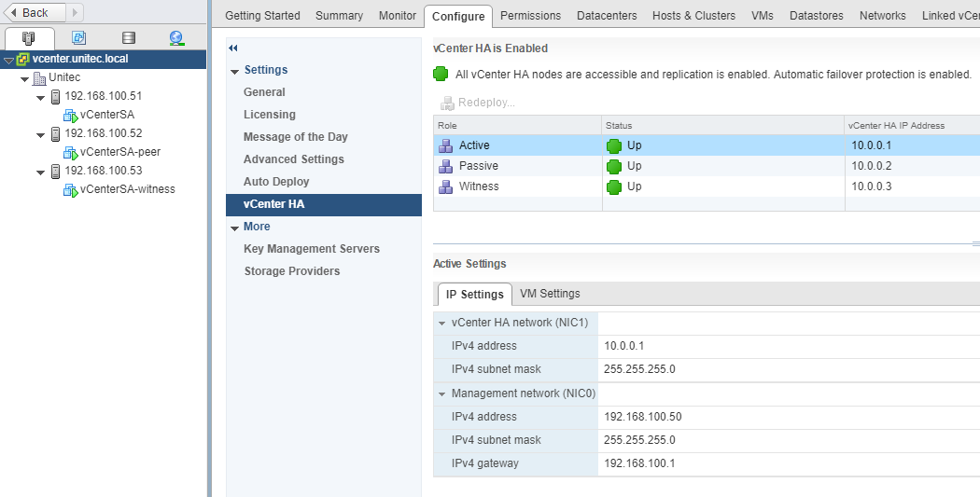This screenshot has height=497, width=980.
Task: Collapse the settings navigation pane with the double arrow
Action: [233, 48]
